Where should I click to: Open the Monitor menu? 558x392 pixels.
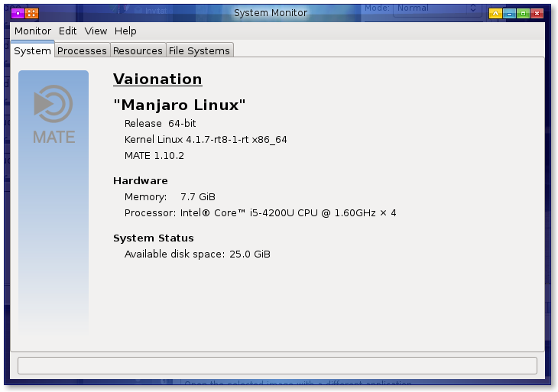[33, 31]
